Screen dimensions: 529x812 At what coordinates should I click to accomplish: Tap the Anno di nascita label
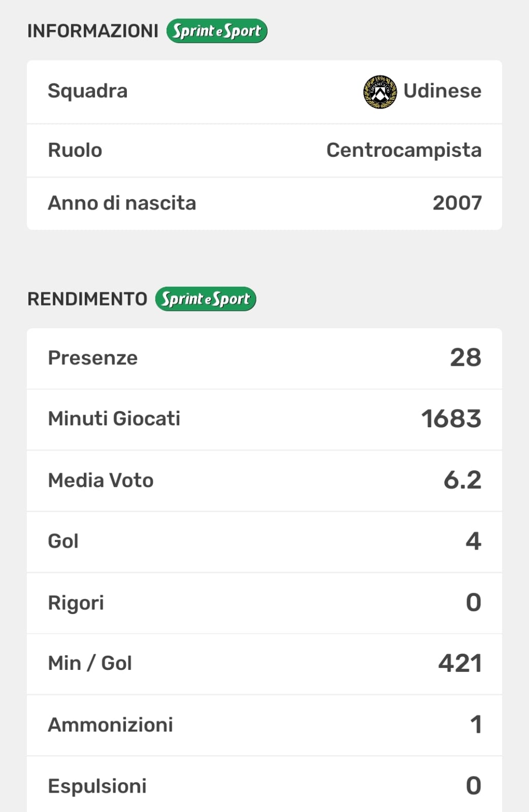tap(122, 203)
